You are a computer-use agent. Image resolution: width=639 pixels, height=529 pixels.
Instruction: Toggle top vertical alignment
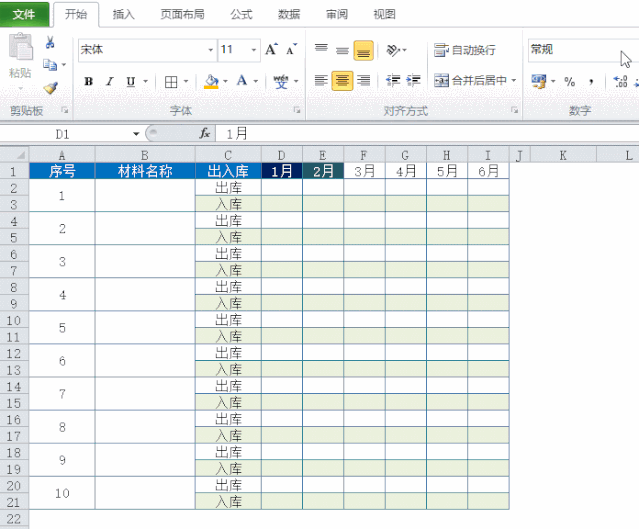pos(321,50)
